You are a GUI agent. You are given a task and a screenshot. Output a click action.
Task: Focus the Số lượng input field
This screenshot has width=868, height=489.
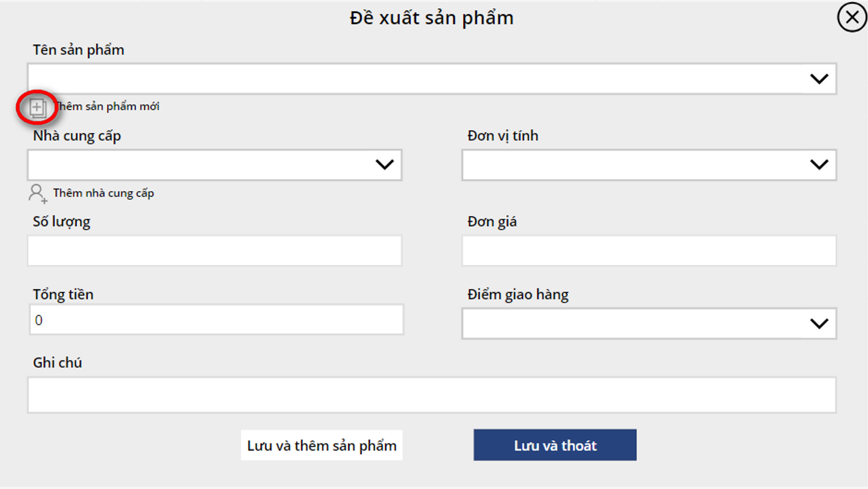coord(214,251)
